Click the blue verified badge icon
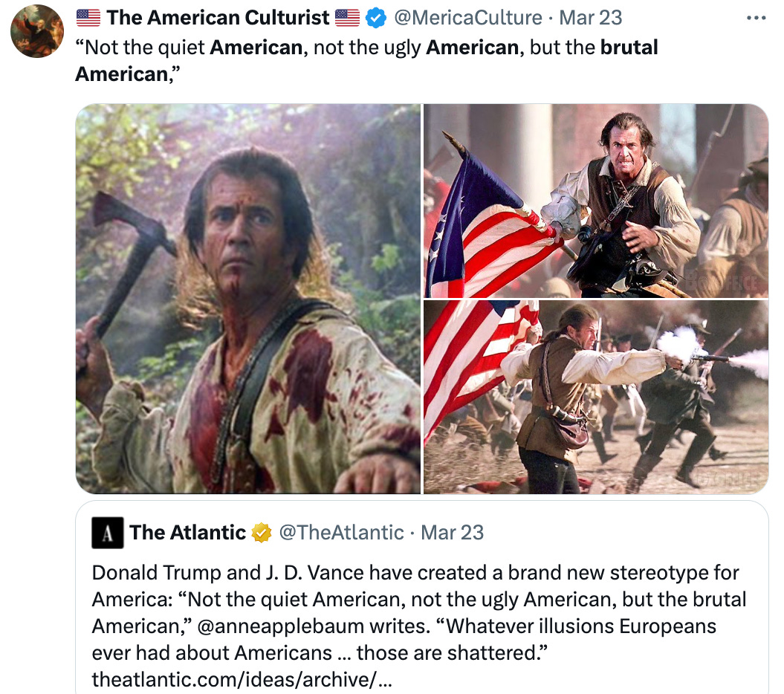This screenshot has width=784, height=694. tap(376, 19)
